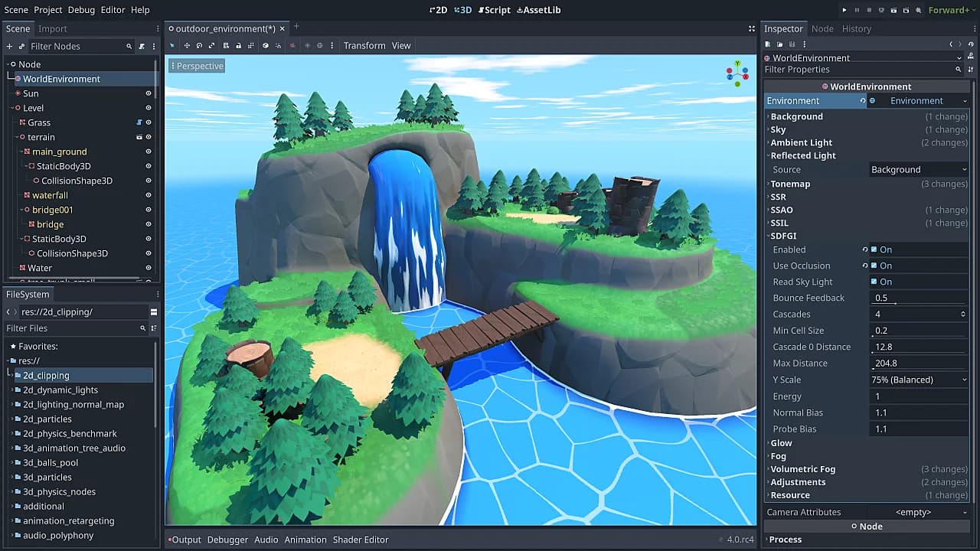Image resolution: width=980 pixels, height=551 pixels.
Task: Hide the Sun node with its visibility eye
Action: (148, 93)
